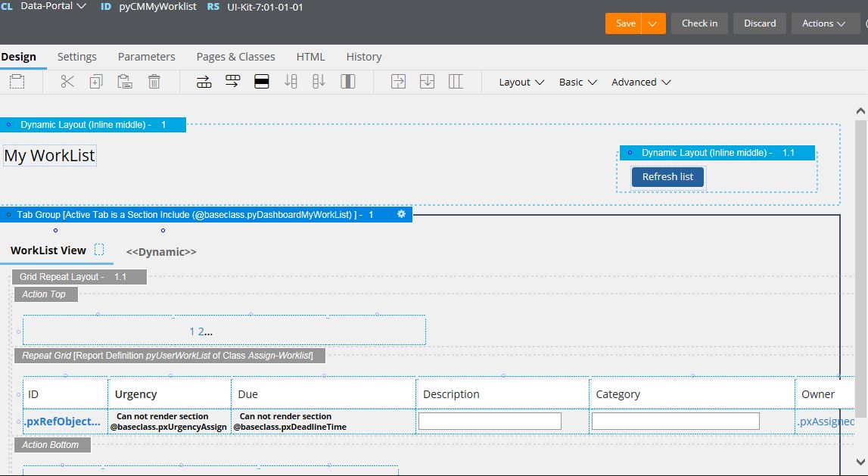Expand the Basic dropdown
This screenshot has width=868, height=476.
pyautogui.click(x=577, y=82)
